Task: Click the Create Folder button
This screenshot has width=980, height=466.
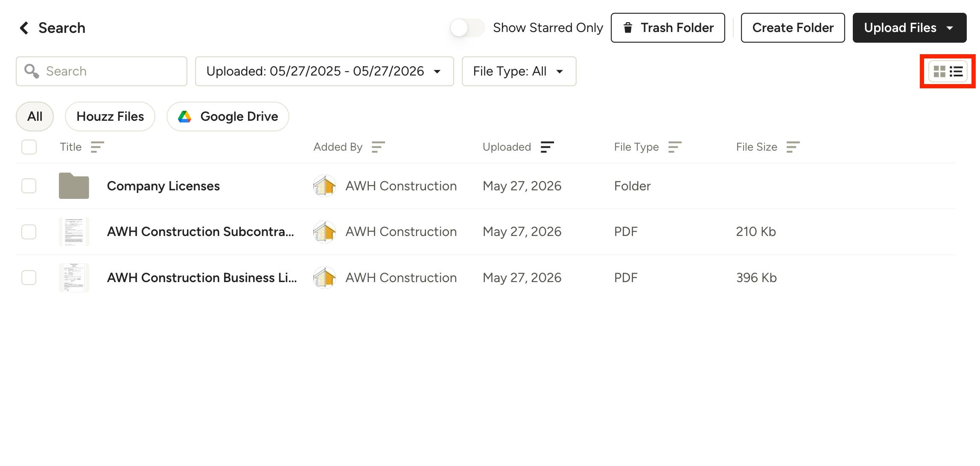Action: [793, 28]
